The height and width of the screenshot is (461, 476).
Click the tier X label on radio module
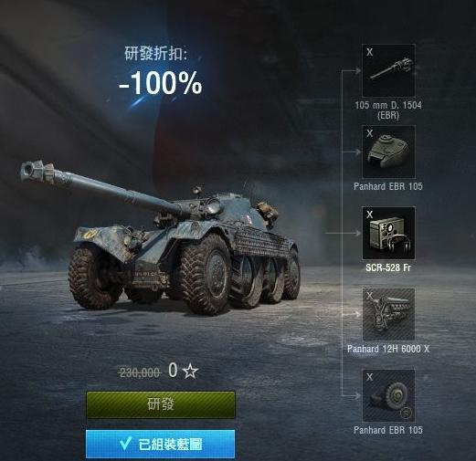369,215
